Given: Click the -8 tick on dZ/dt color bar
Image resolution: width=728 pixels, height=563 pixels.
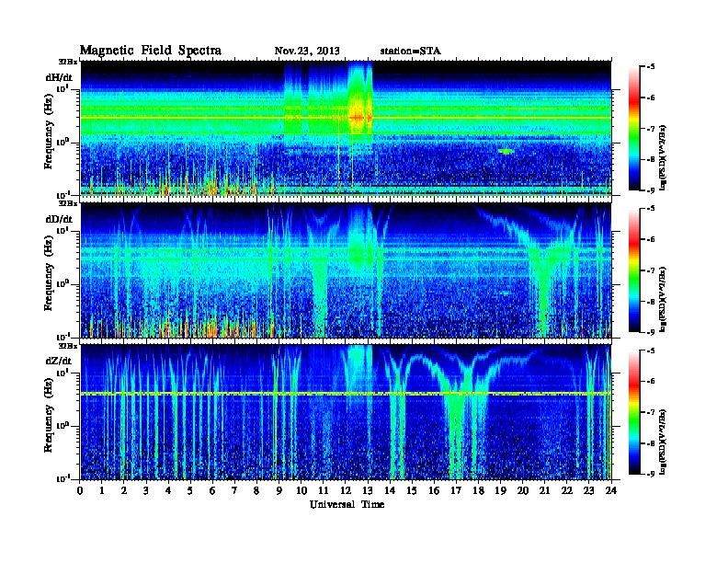Looking at the screenshot, I should tap(651, 443).
